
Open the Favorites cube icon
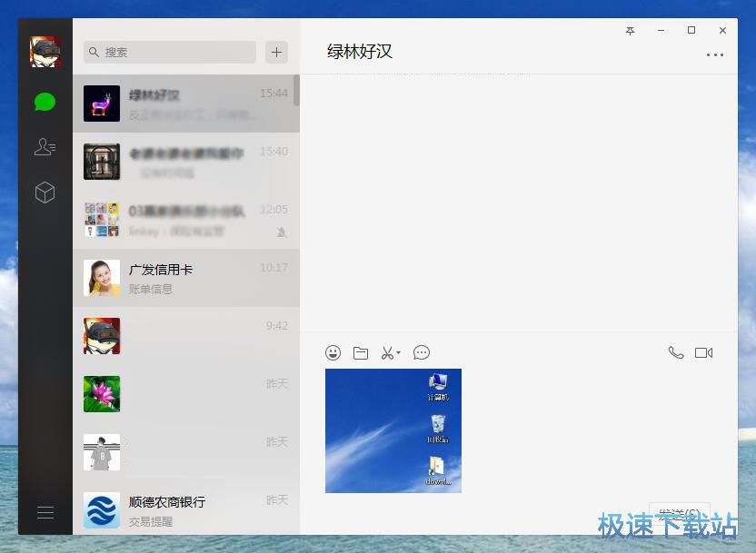coord(45,193)
